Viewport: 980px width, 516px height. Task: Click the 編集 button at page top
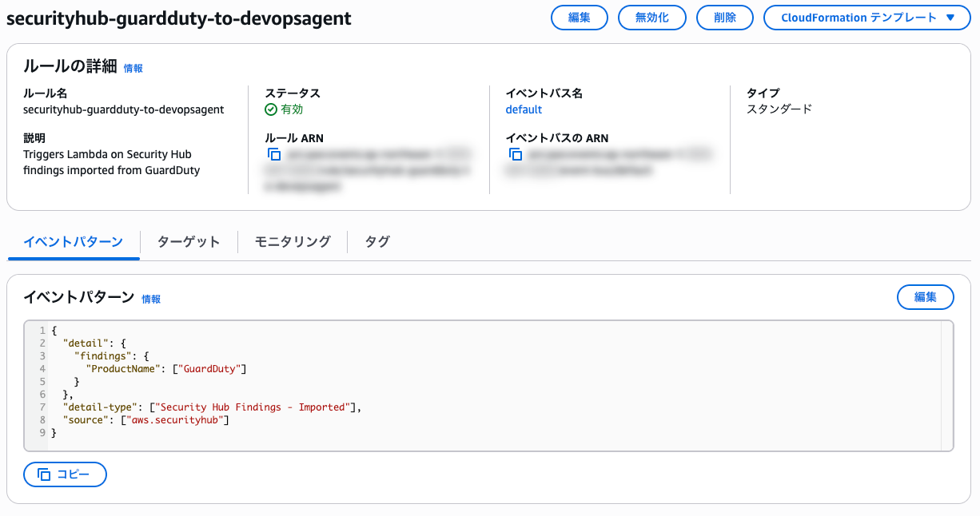(x=580, y=18)
